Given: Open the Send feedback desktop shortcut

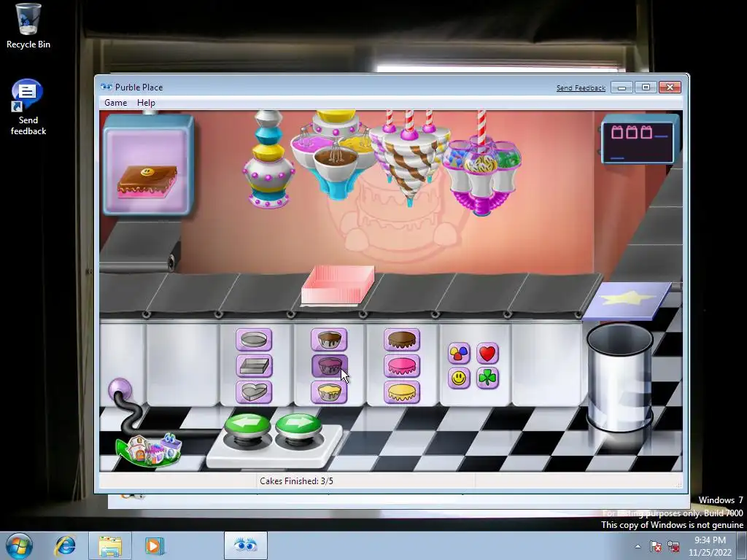Looking at the screenshot, I should [28, 107].
